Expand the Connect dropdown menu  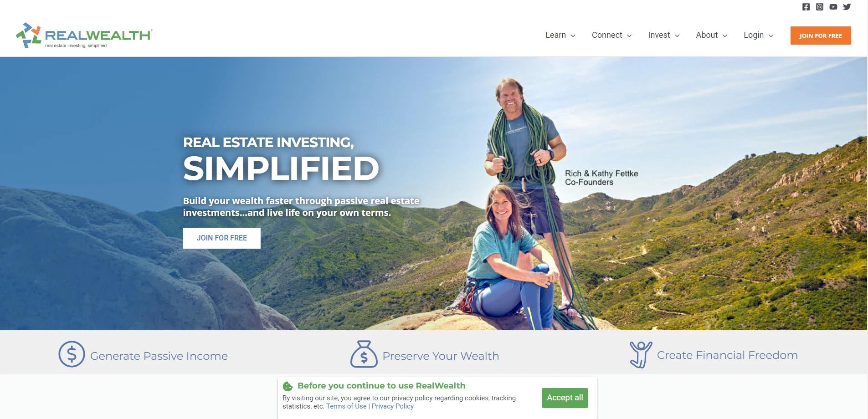pos(611,35)
